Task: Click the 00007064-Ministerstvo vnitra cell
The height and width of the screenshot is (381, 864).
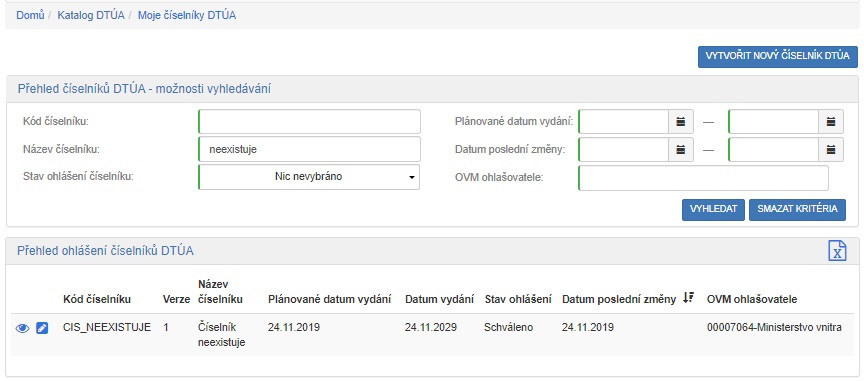Action: [774, 328]
